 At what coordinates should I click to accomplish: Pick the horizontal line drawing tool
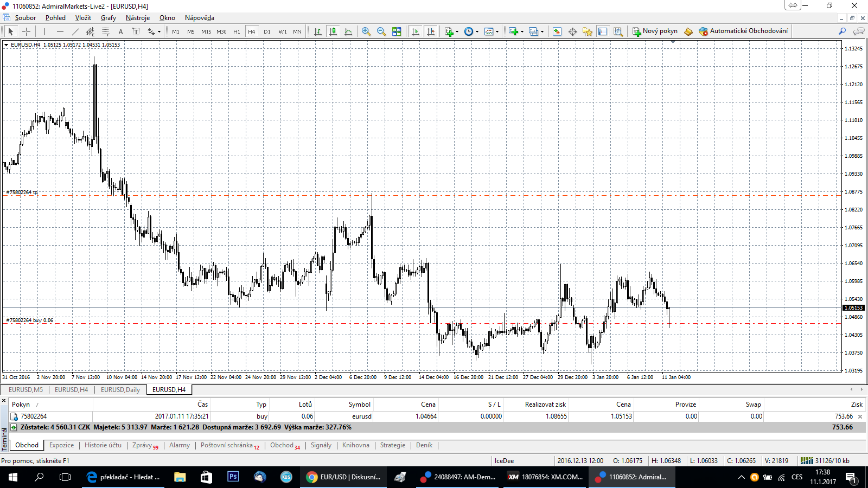(60, 31)
